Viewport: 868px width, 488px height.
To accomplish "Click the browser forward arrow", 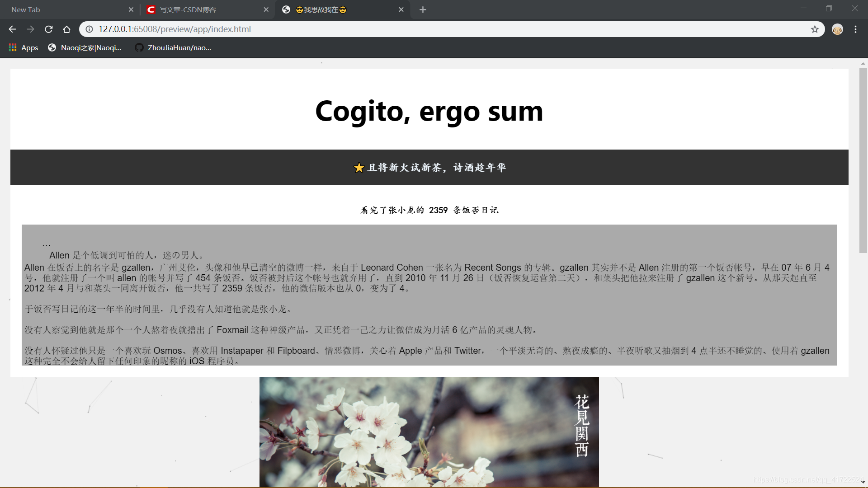I will pos(30,29).
